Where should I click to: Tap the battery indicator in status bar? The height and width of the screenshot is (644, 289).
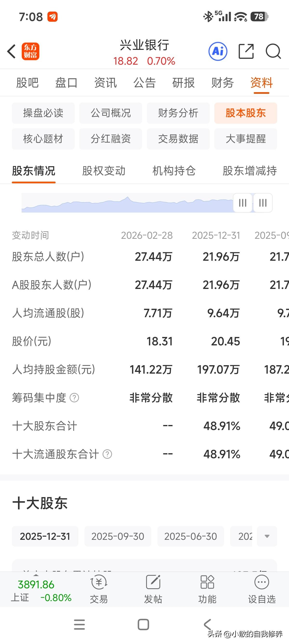260,17
